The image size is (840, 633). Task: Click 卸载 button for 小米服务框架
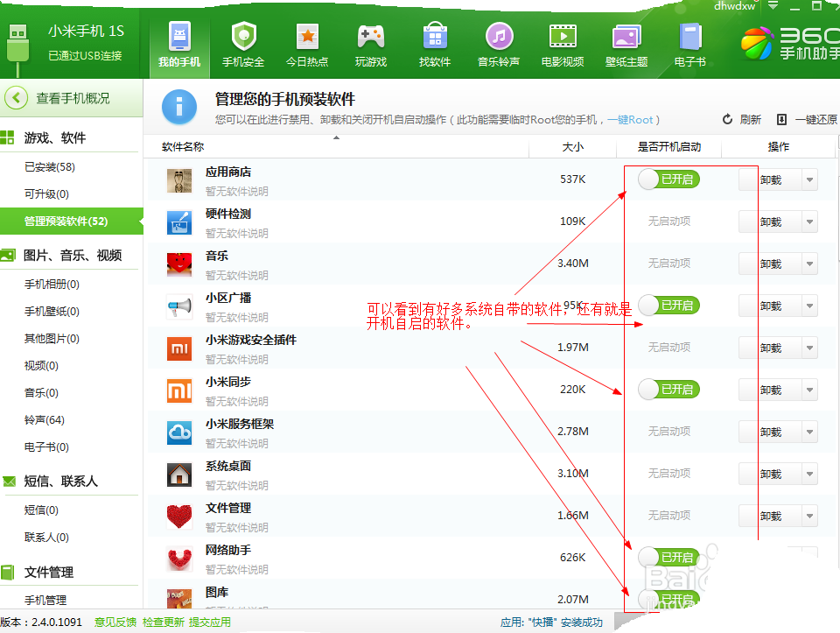770,432
